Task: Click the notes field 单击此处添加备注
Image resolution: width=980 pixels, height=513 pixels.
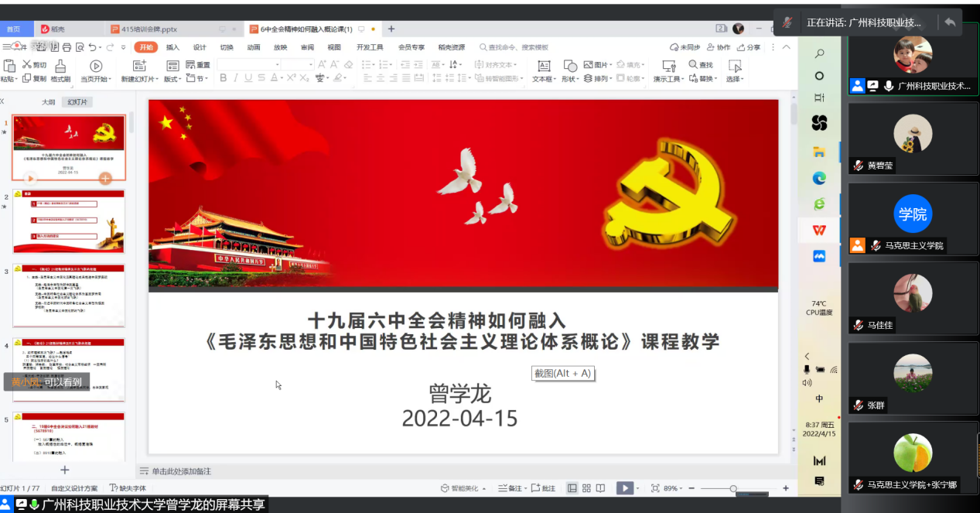Action: (181, 471)
